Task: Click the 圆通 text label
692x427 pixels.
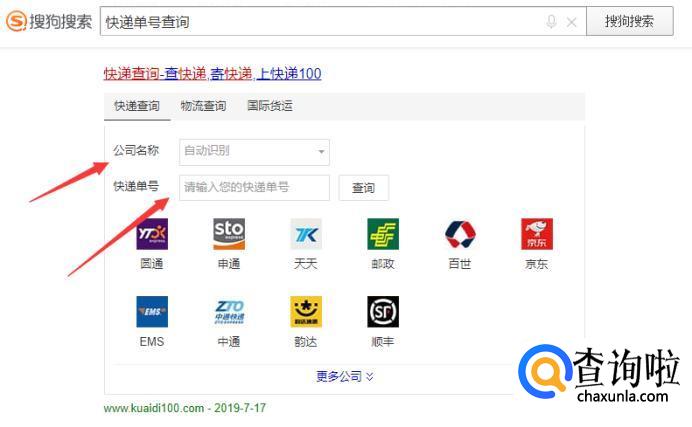Action: tap(152, 264)
